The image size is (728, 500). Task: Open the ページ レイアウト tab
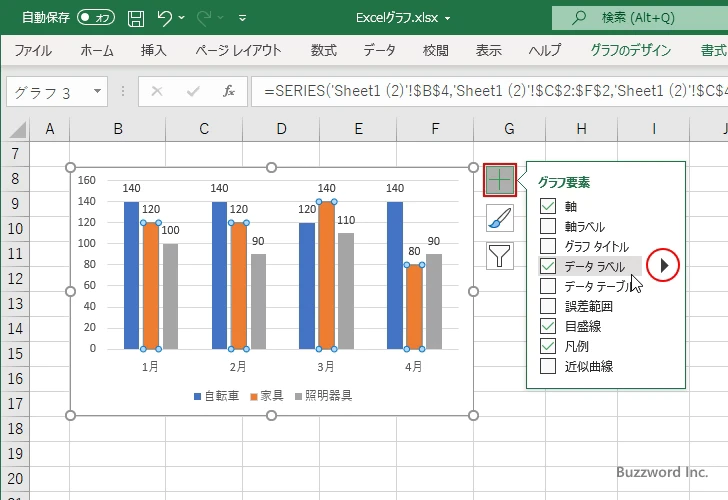click(x=238, y=50)
